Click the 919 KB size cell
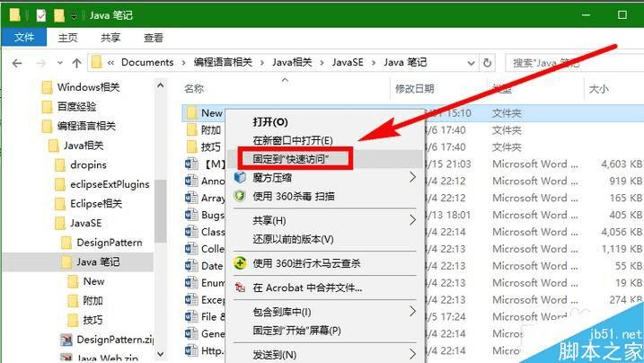This screenshot has height=363, width=644. (x=625, y=181)
